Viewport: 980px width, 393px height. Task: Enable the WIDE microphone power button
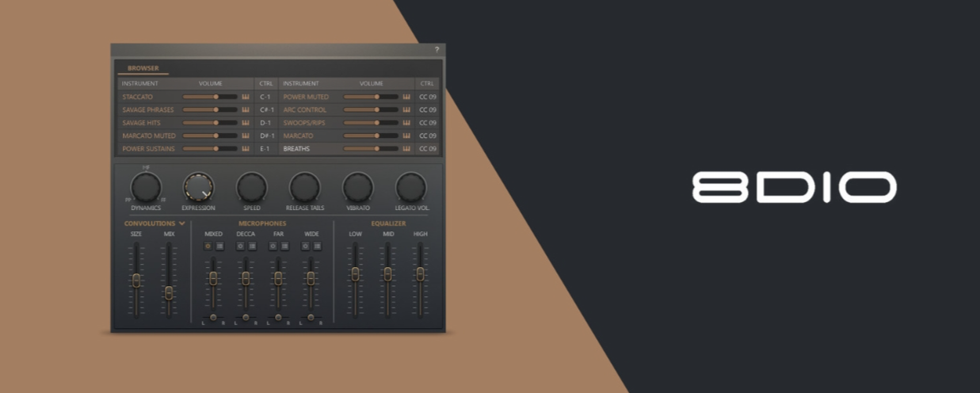click(306, 246)
